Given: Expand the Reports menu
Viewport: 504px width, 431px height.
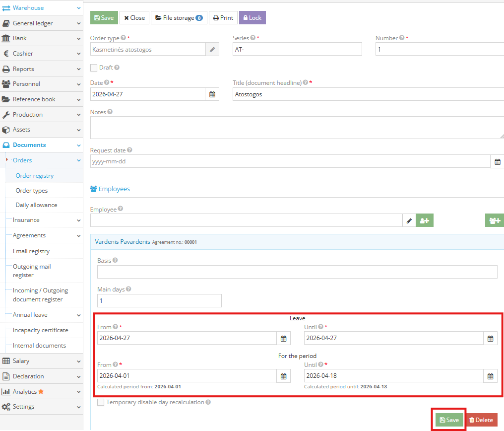Looking at the screenshot, I should point(42,69).
